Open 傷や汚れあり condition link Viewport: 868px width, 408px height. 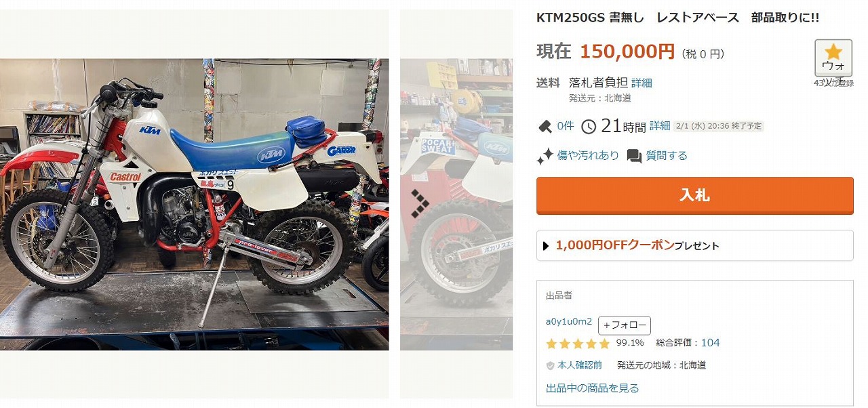[x=588, y=155]
